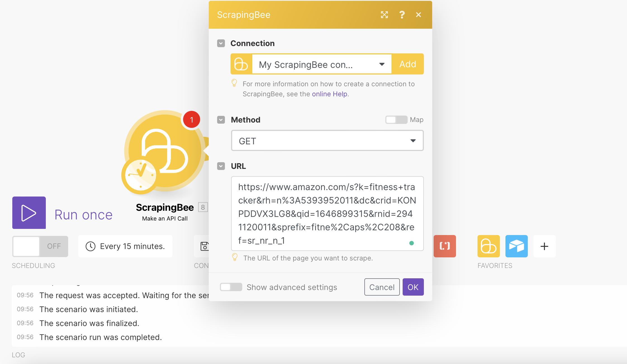Expand the dialog with the fullscreen arrows icon

click(x=384, y=15)
